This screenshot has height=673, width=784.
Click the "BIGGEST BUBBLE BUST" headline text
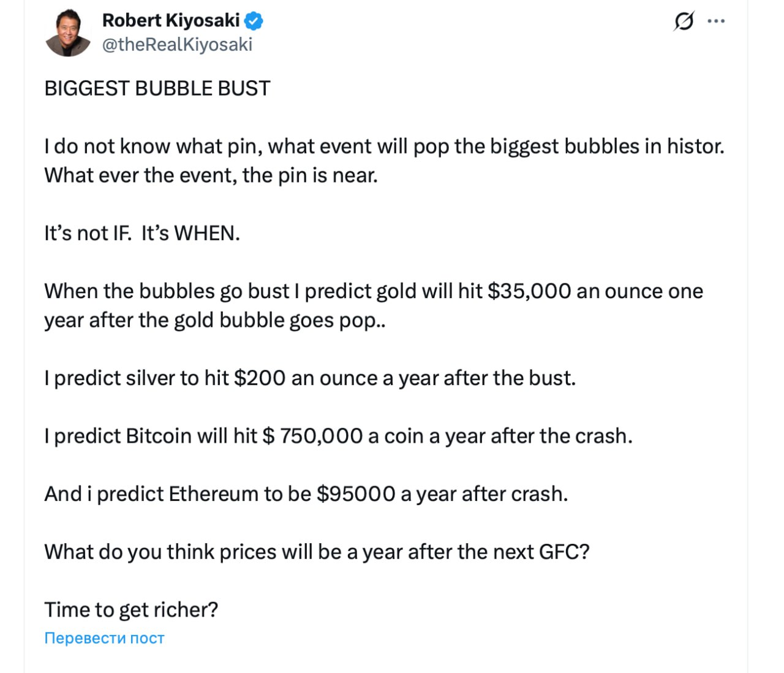(x=157, y=89)
